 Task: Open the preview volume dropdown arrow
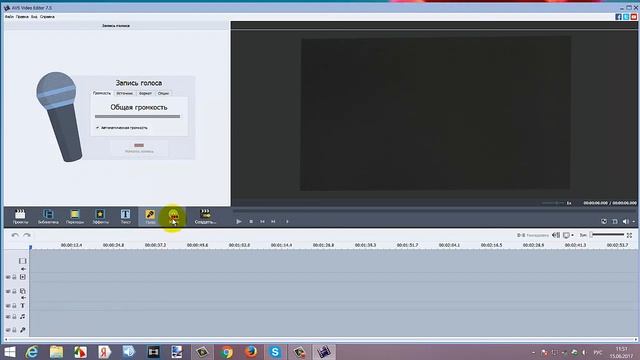coord(633,221)
